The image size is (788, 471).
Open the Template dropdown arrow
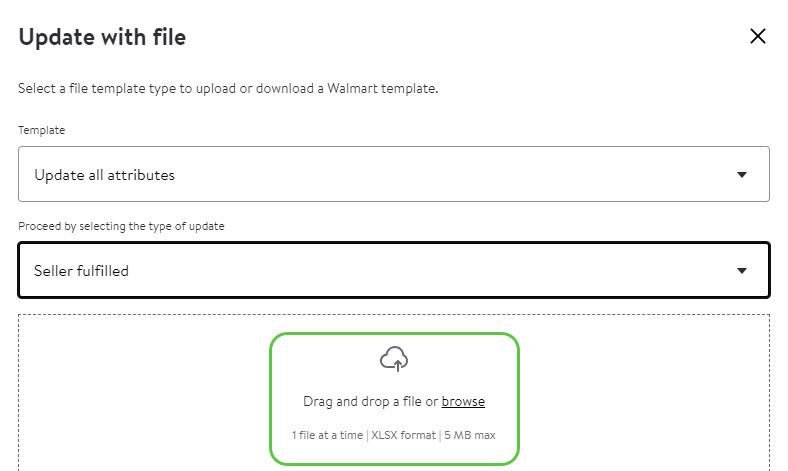click(742, 174)
